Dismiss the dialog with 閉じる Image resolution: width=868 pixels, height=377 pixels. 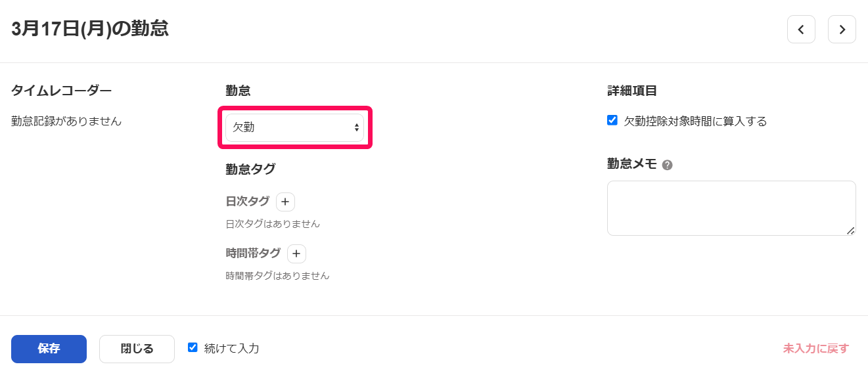(137, 349)
